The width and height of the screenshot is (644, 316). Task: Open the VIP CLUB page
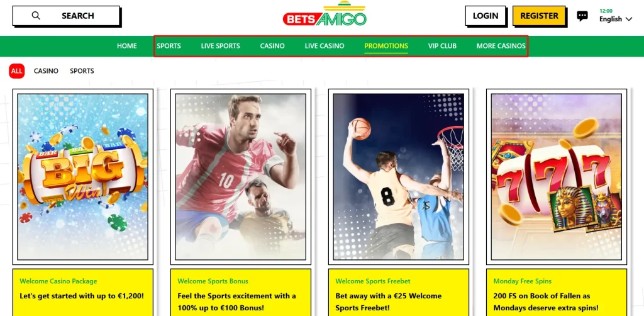tap(442, 46)
